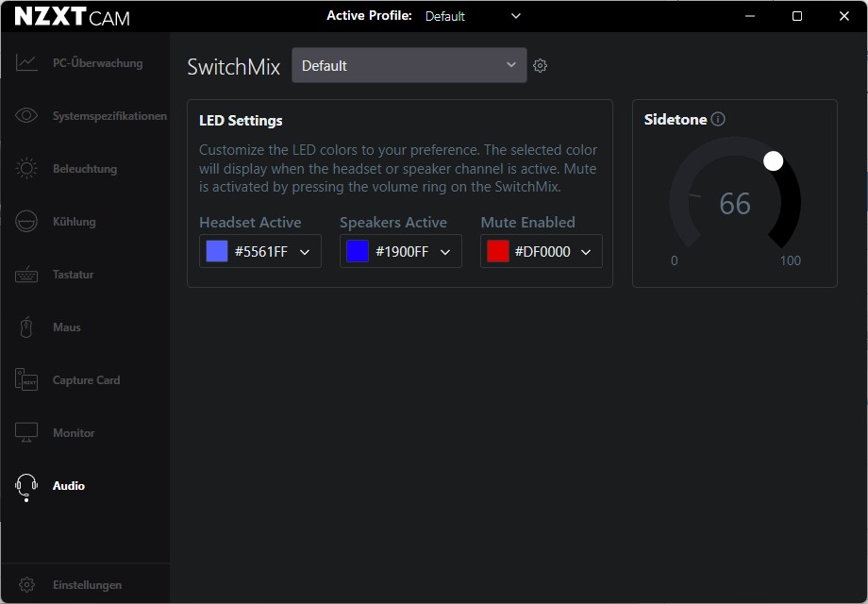The height and width of the screenshot is (604, 868).
Task: Click the PC-Überwachung chart icon
Action: click(26, 62)
